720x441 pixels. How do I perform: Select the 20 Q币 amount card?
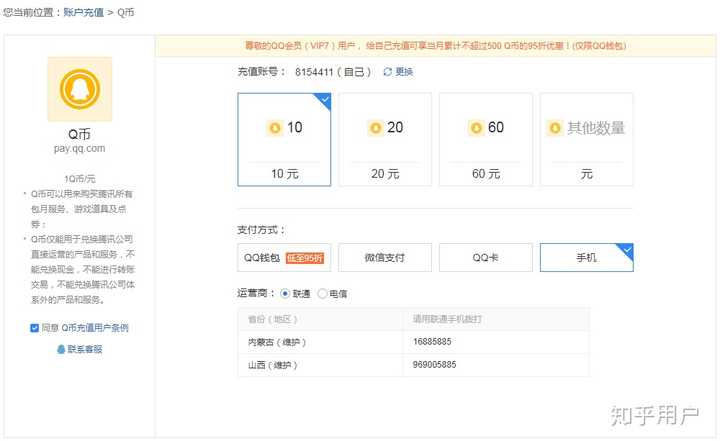[385, 140]
